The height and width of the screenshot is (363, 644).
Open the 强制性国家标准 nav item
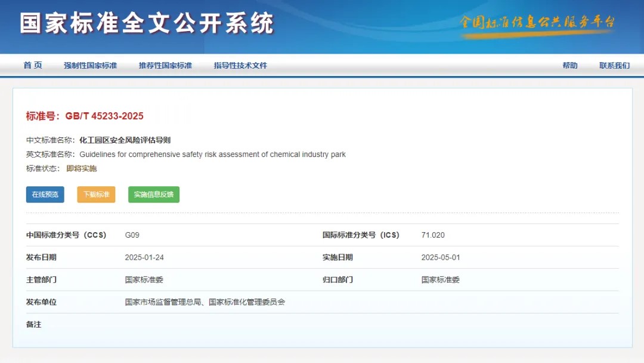[x=90, y=66]
